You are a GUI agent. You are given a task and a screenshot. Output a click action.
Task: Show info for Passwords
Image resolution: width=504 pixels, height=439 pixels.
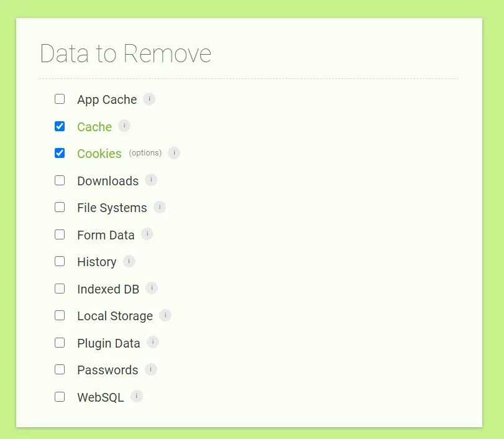(x=151, y=369)
